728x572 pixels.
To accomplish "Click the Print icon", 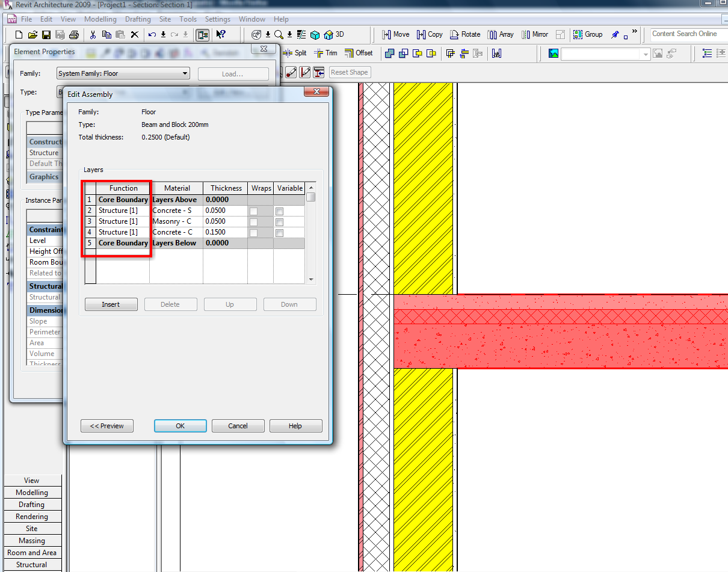I will [x=74, y=35].
